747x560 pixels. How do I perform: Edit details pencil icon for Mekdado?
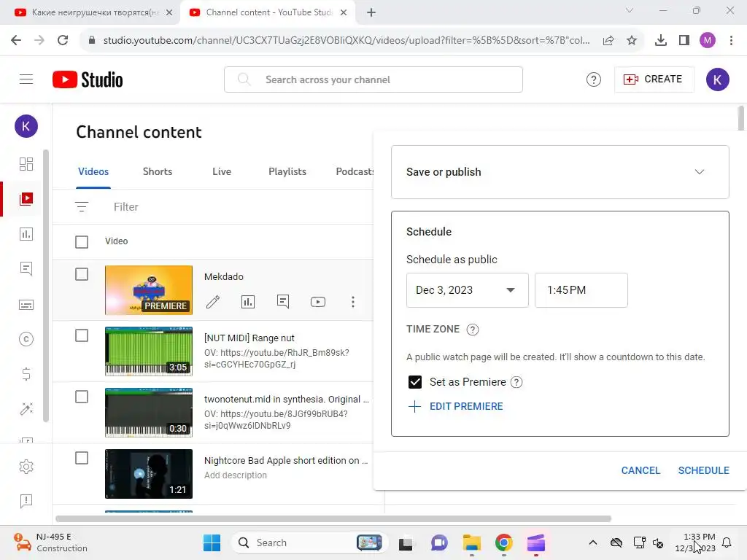(x=213, y=302)
